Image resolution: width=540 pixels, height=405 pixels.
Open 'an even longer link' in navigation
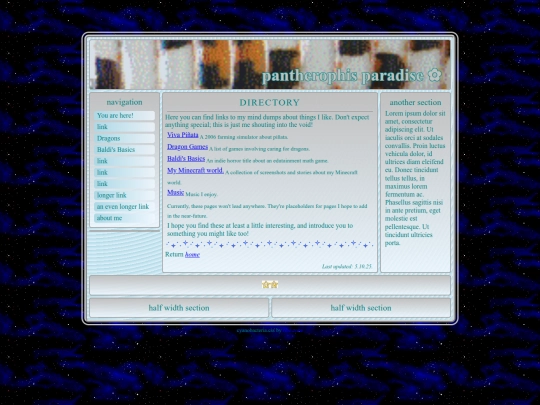[x=124, y=207]
